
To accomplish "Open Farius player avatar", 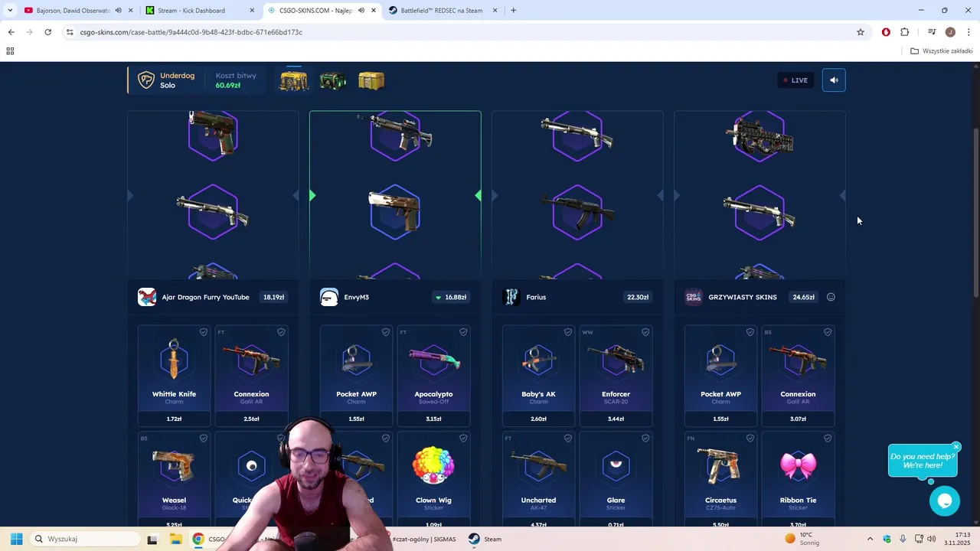I will pyautogui.click(x=511, y=297).
